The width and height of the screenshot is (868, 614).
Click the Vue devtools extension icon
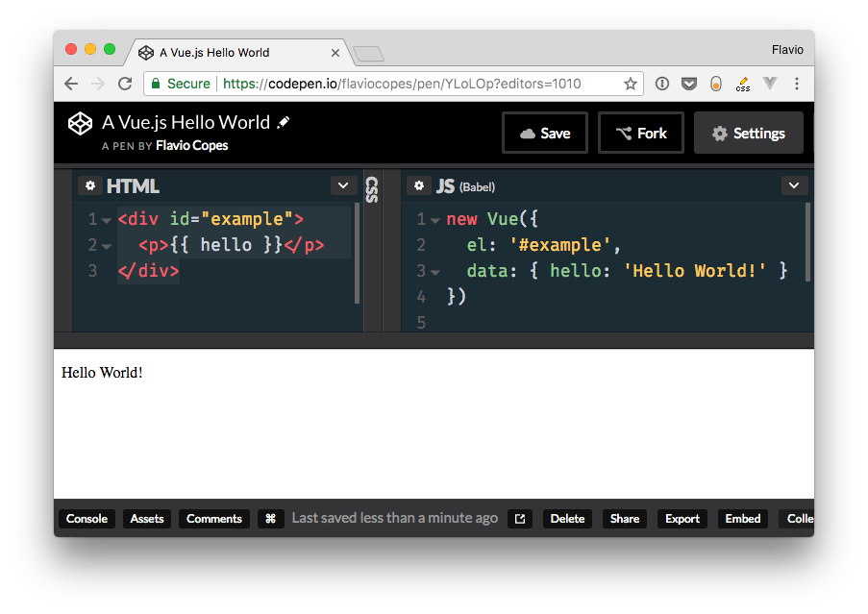[x=770, y=84]
